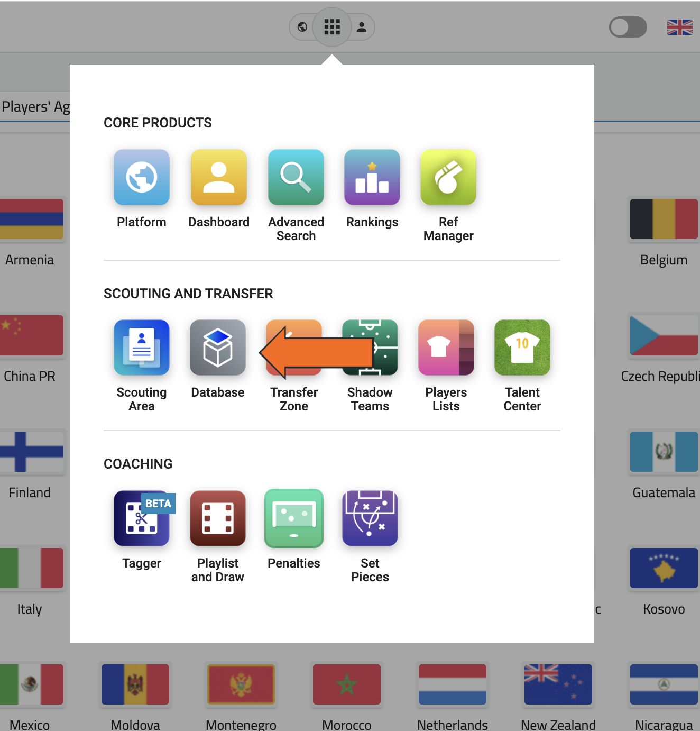The height and width of the screenshot is (731, 700).
Task: Open the Penalties app
Action: 294,518
